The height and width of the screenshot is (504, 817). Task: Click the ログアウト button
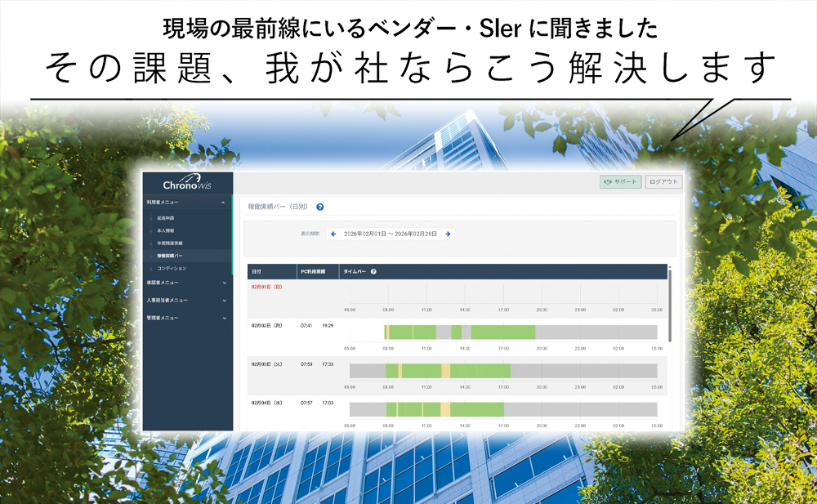(663, 182)
